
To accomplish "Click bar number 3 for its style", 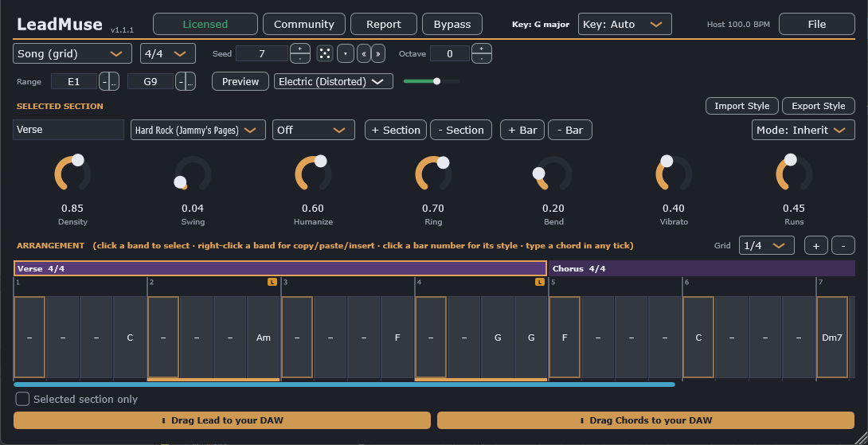I will [285, 283].
